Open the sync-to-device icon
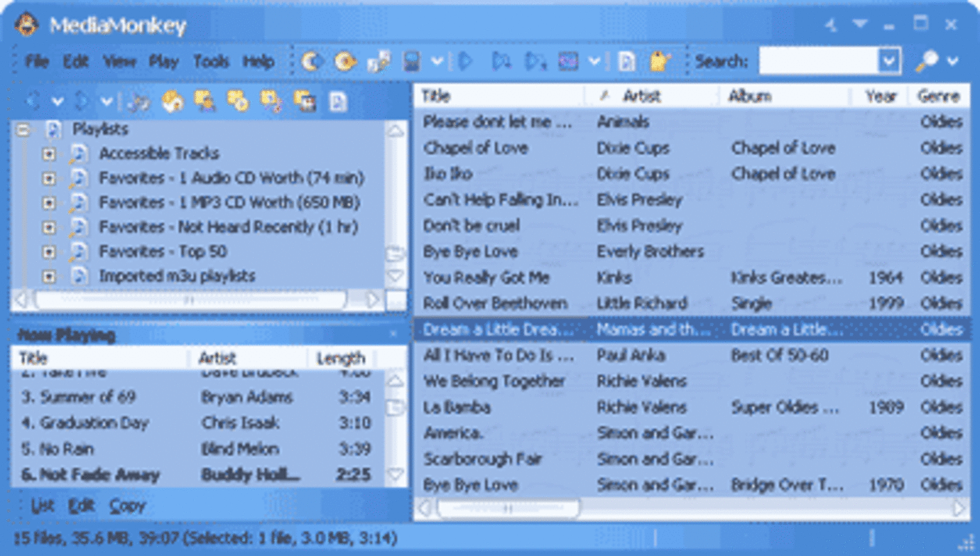The height and width of the screenshot is (556, 980). click(410, 61)
